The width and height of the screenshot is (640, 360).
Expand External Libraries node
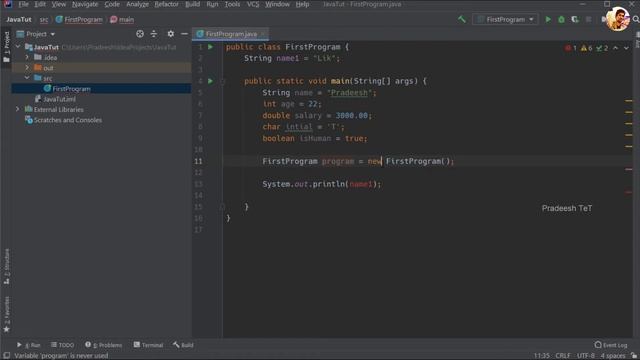[x=17, y=109]
